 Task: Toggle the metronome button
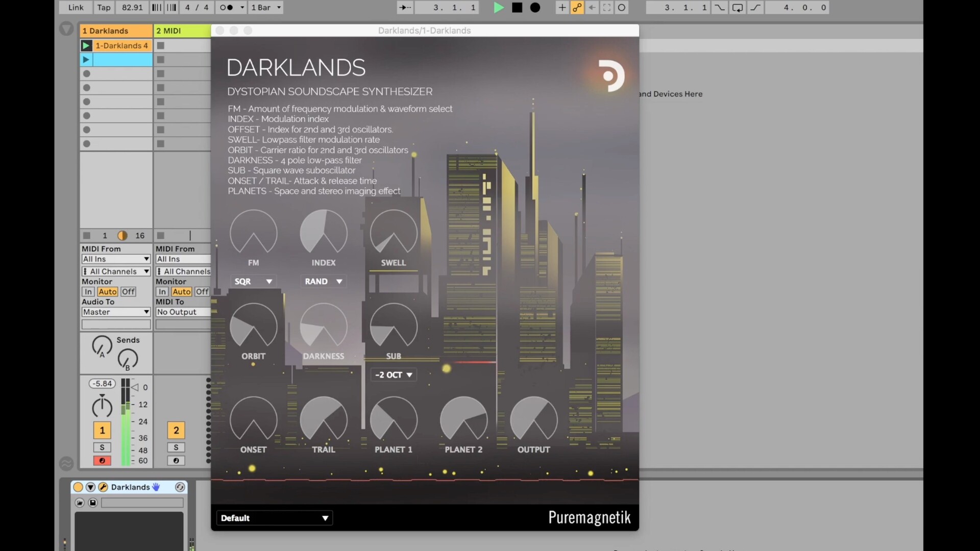coord(226,8)
